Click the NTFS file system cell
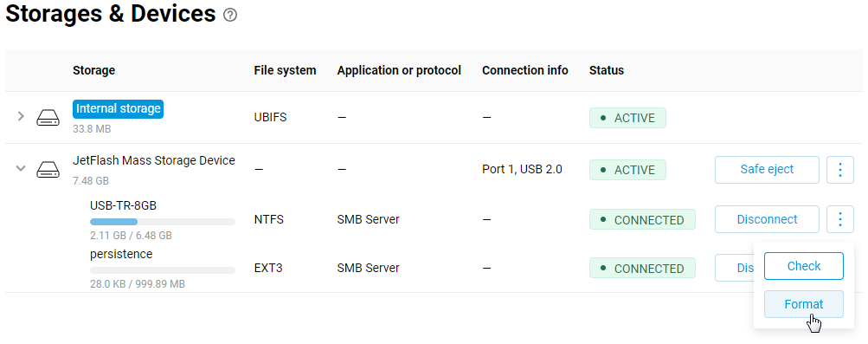 pos(268,219)
